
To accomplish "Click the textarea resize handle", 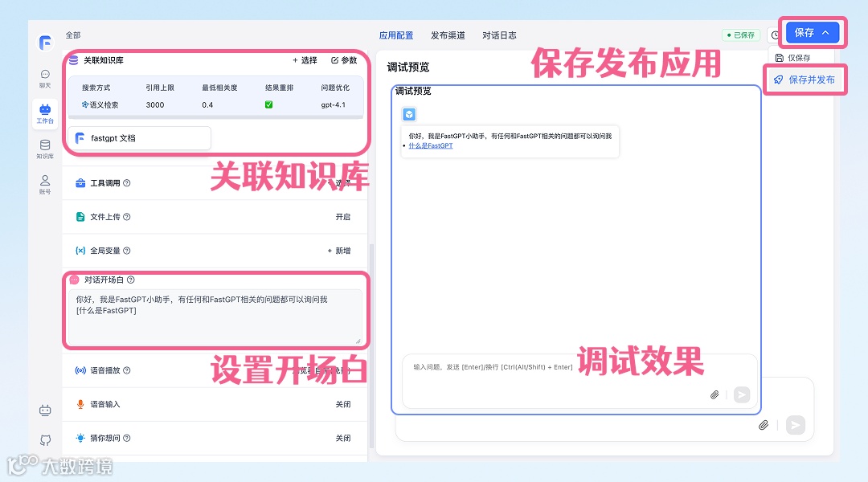I will (x=358, y=341).
